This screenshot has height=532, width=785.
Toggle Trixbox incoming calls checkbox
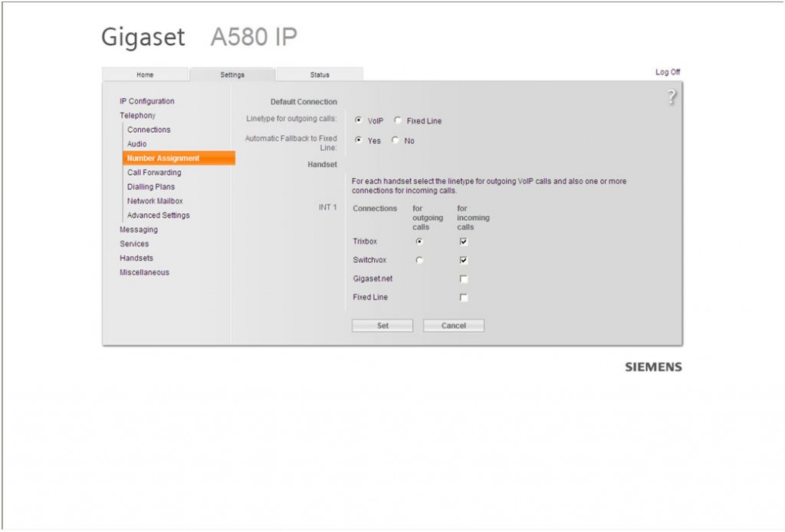tap(464, 241)
